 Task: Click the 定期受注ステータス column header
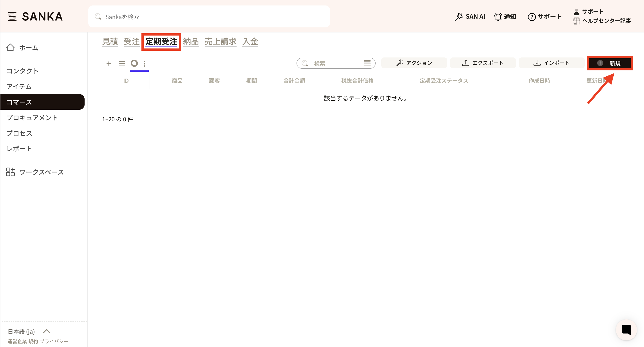(x=444, y=81)
